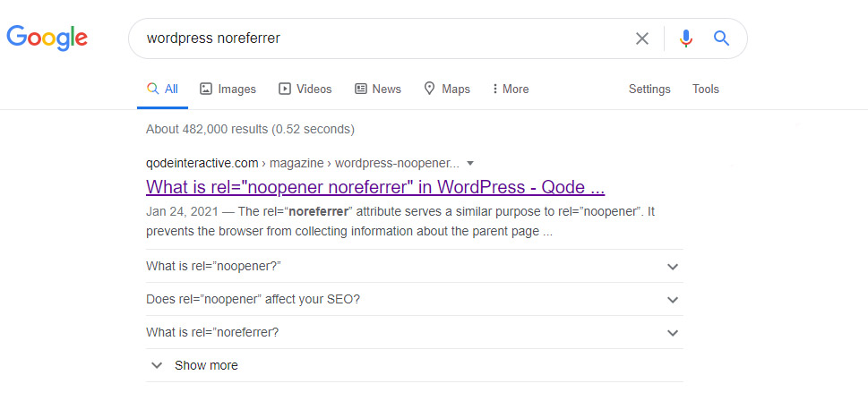Click the Images tab icon
The width and height of the screenshot is (868, 401).
click(x=206, y=89)
